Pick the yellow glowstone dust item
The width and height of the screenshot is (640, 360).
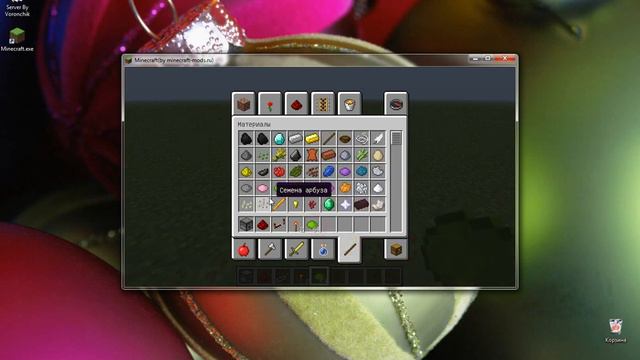pyautogui.click(x=246, y=171)
